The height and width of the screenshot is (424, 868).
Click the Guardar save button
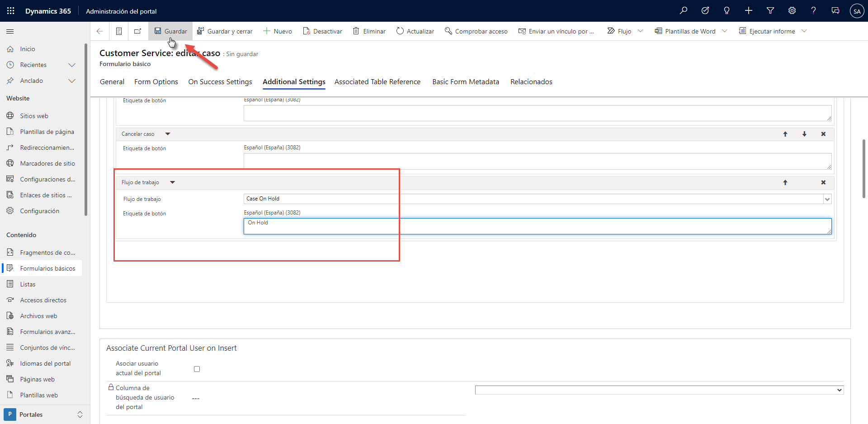170,31
